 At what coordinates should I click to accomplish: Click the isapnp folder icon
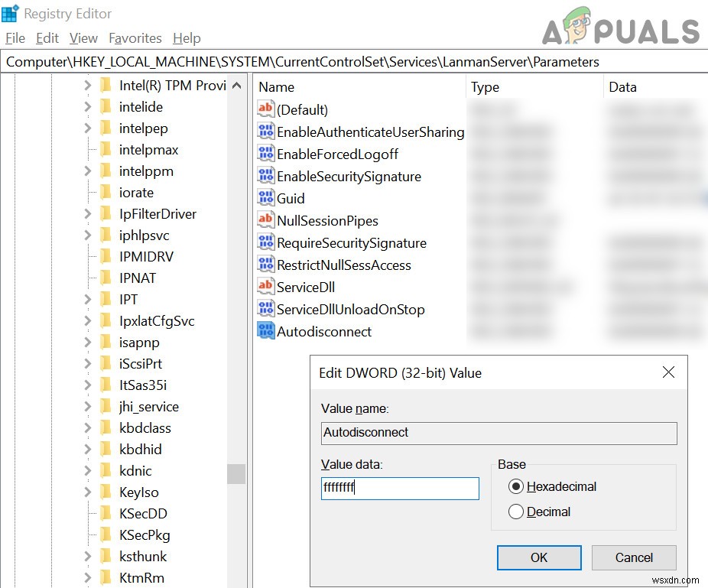[106, 343]
